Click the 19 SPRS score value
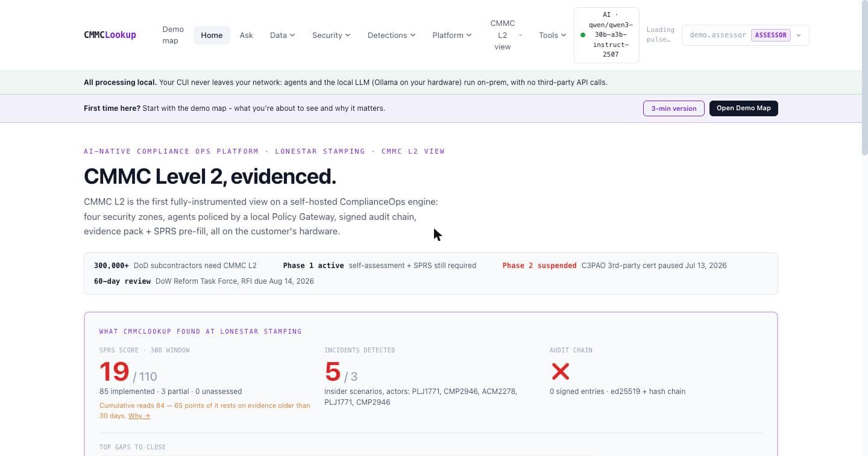Viewport: 868px width, 456px height. click(115, 371)
